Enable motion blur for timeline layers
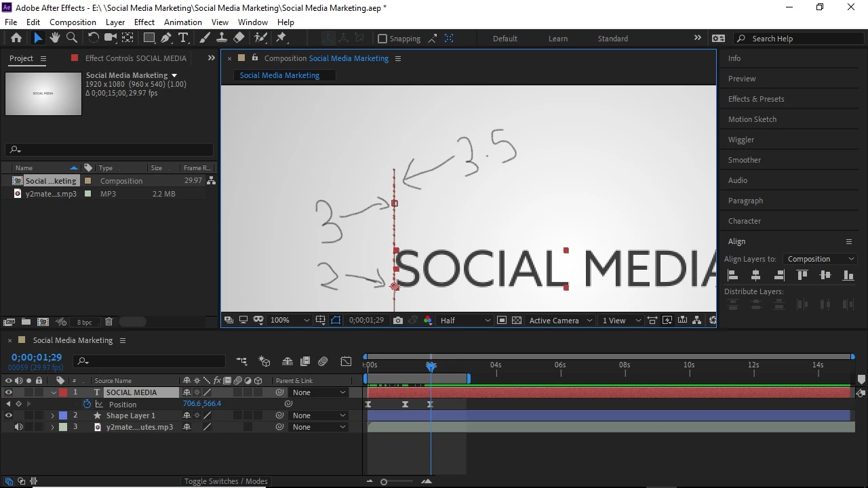Screen dimensions: 868x488 [x=323, y=361]
